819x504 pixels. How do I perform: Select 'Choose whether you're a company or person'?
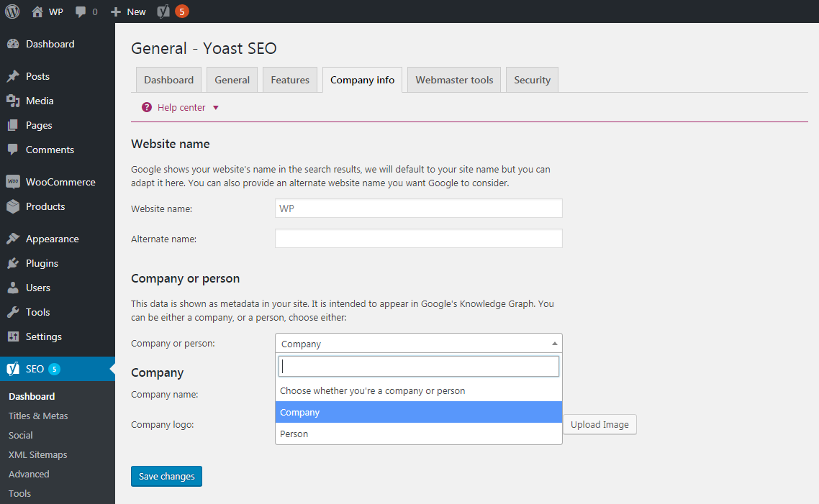tap(418, 391)
